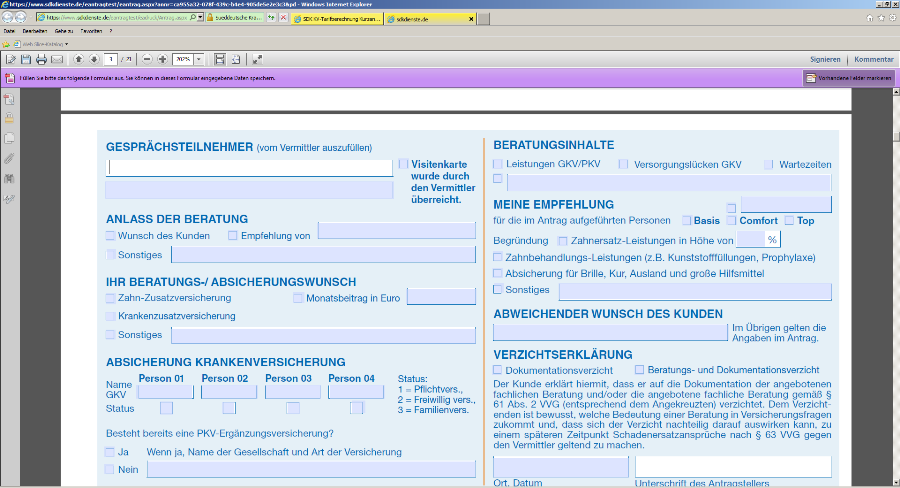Tick Dokumentationsverzicht checkbox
Screen dimensions: 900x488
pyautogui.click(x=498, y=370)
